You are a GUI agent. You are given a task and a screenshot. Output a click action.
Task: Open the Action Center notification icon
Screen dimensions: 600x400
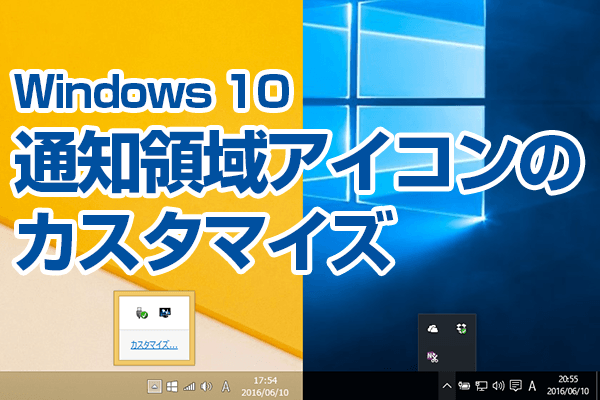pos(516,386)
